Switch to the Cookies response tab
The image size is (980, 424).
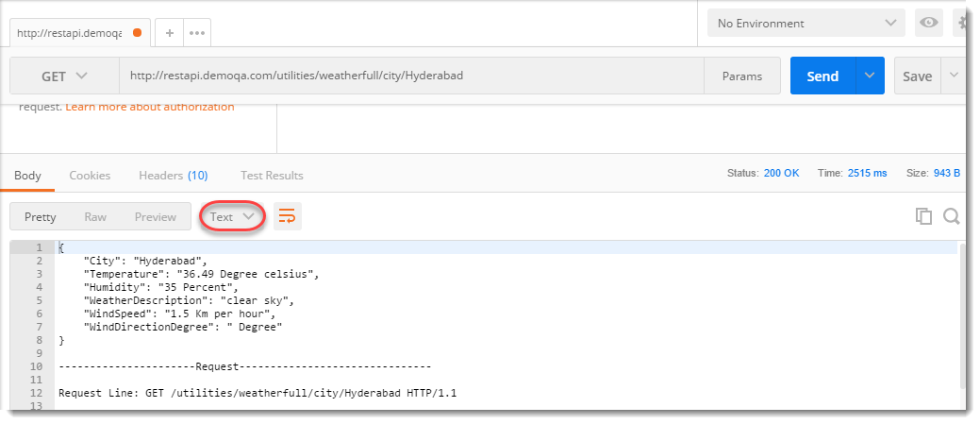click(x=90, y=176)
